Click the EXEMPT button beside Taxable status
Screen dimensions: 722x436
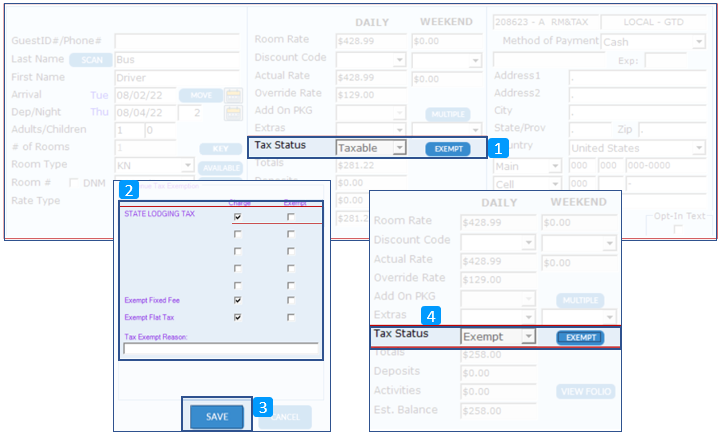coord(447,149)
